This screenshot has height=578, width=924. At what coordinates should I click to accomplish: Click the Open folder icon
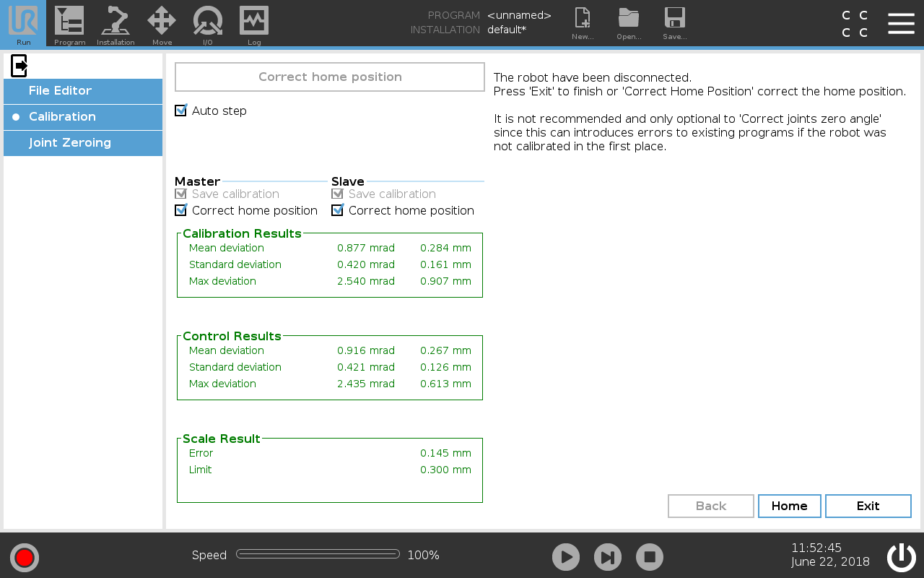point(629,22)
